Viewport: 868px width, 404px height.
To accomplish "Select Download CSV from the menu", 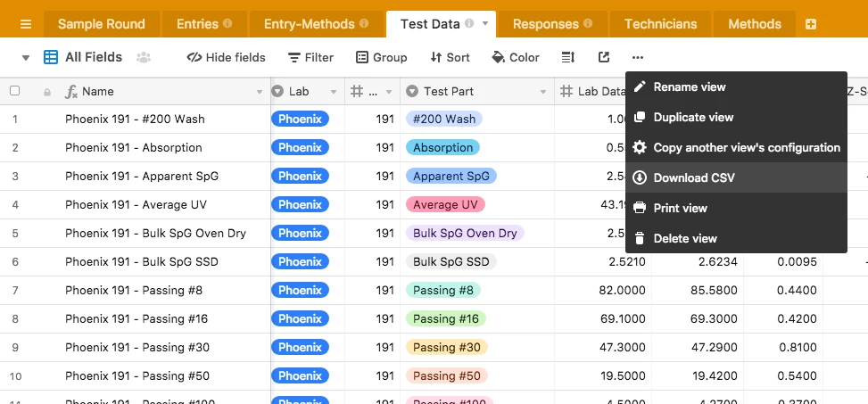I will [736, 177].
